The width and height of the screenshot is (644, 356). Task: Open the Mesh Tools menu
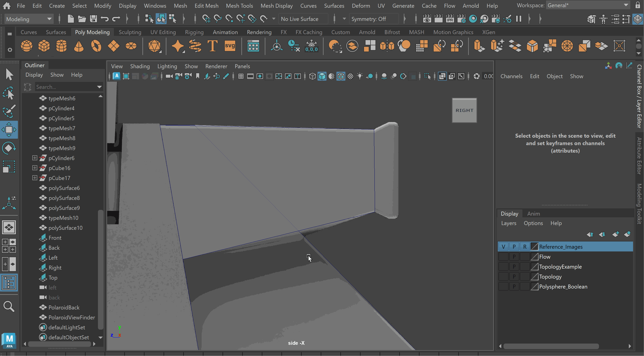[239, 5]
